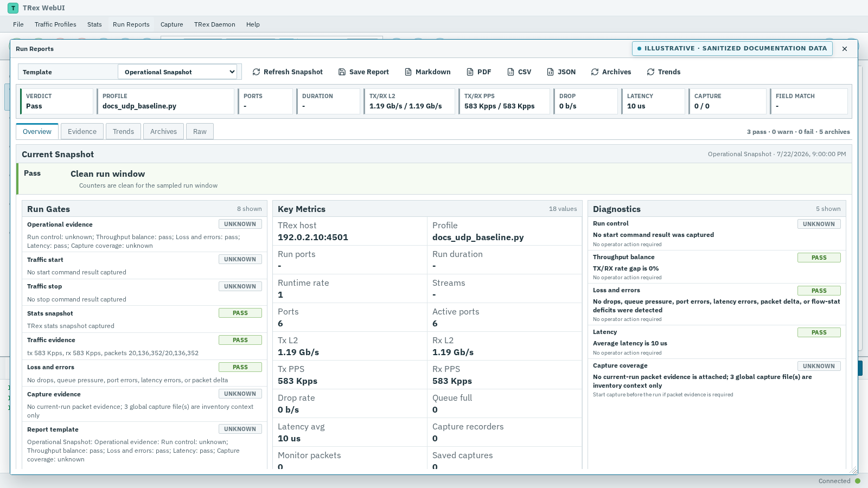Open the Template dropdown set to Operational Snapshot
The image size is (868, 488).
pos(177,72)
